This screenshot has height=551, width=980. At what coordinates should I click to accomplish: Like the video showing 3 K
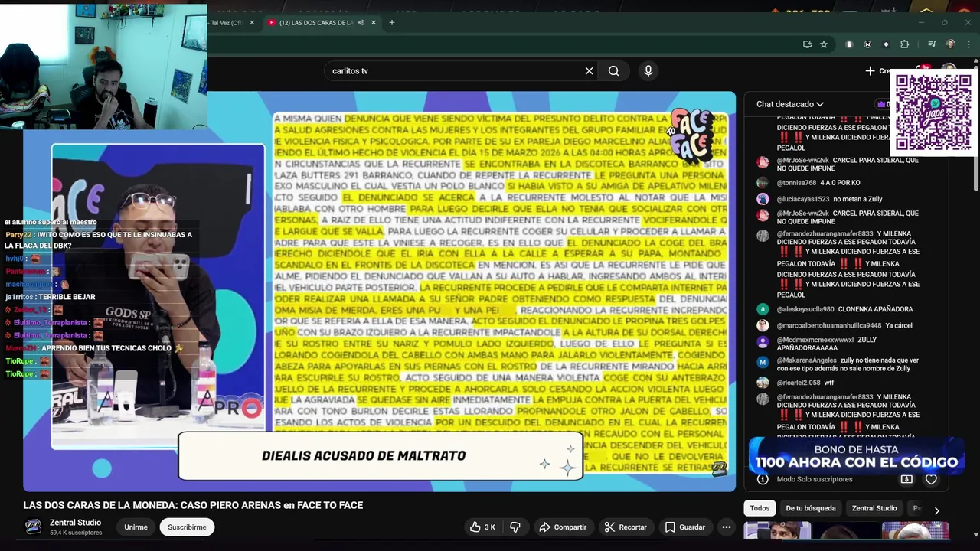[x=482, y=527]
